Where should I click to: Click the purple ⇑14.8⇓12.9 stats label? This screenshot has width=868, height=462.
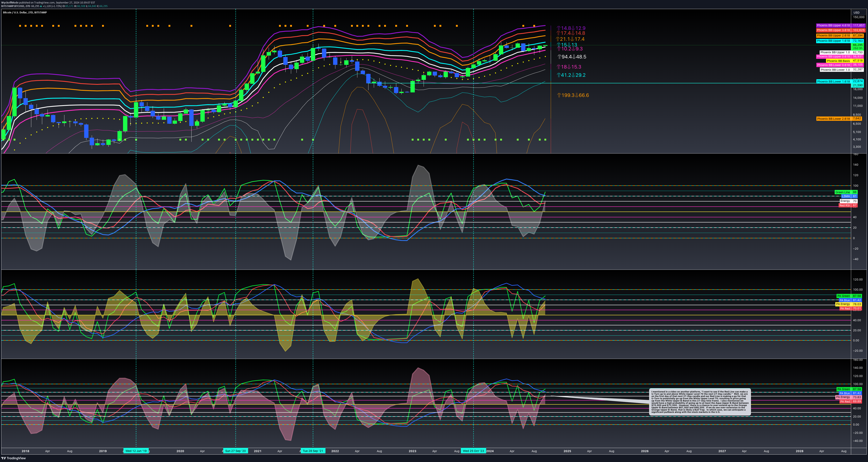click(571, 28)
